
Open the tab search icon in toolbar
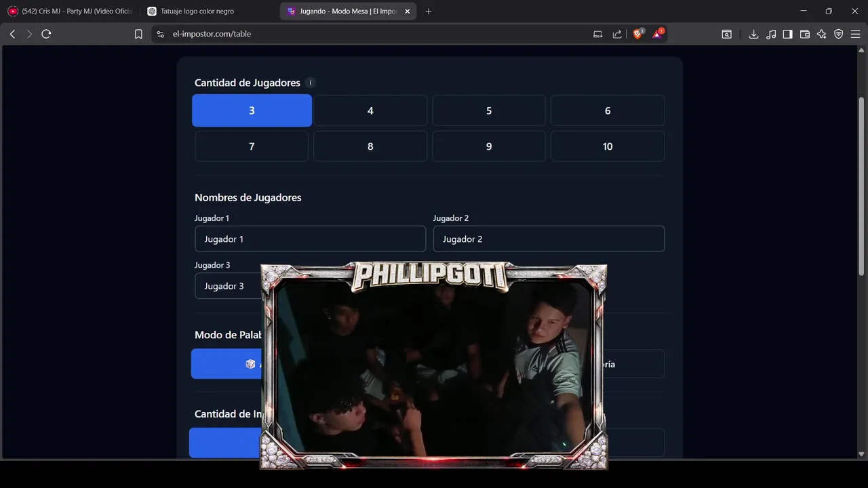(726, 34)
